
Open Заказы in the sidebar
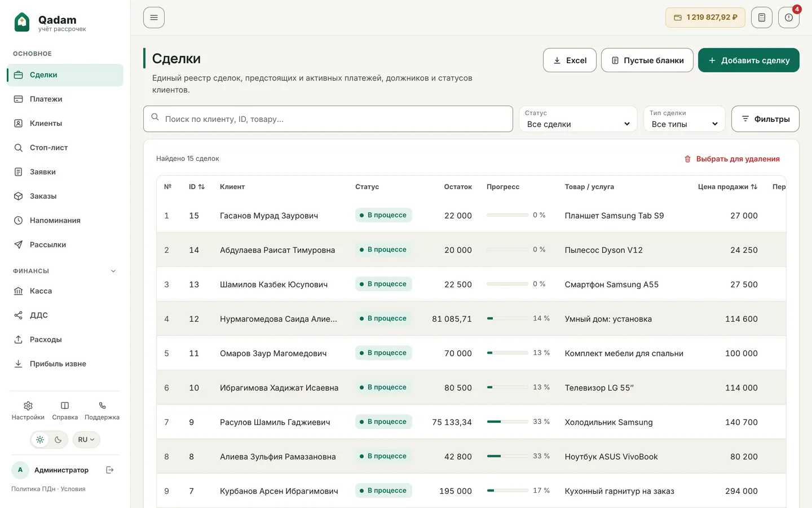(x=65, y=196)
